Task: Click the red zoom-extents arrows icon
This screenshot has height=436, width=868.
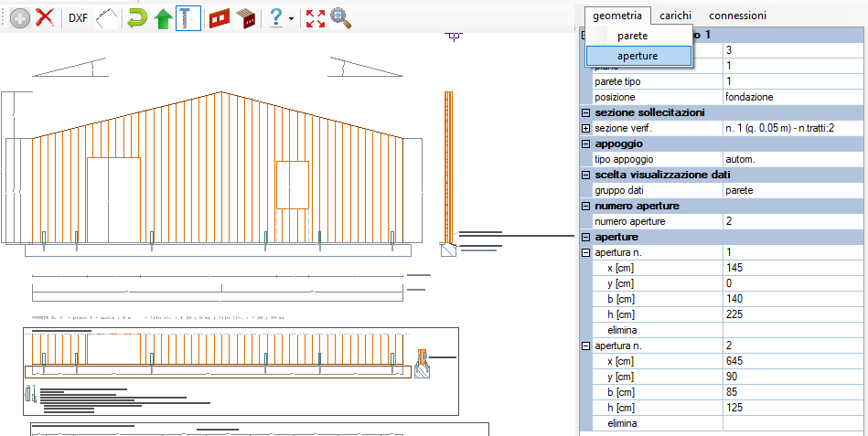Action: [x=316, y=18]
